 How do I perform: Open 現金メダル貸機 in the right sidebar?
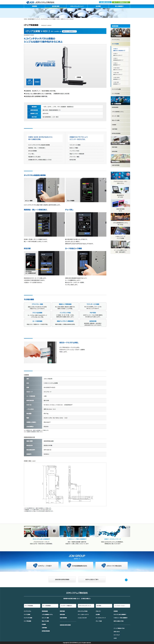120,120
